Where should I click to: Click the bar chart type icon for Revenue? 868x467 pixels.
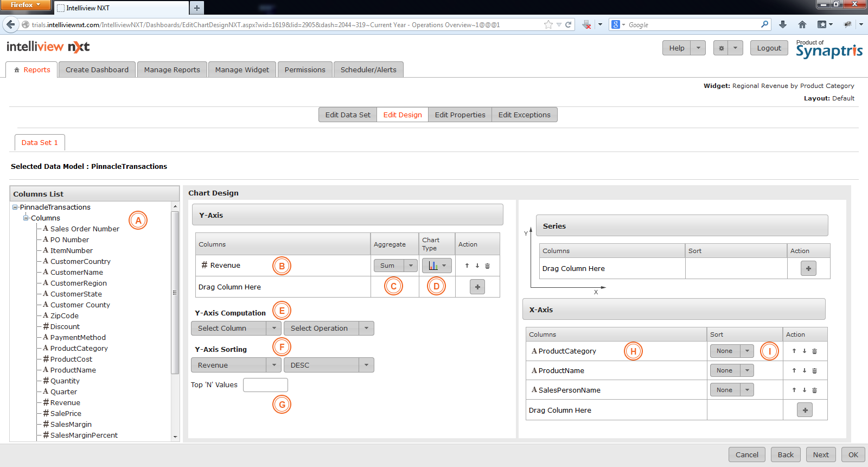[433, 266]
